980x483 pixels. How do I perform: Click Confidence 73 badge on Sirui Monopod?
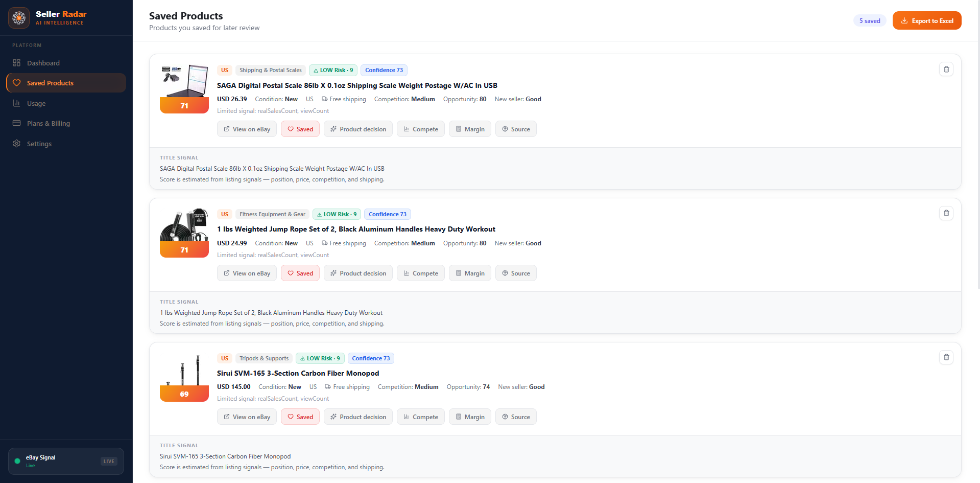(x=371, y=358)
